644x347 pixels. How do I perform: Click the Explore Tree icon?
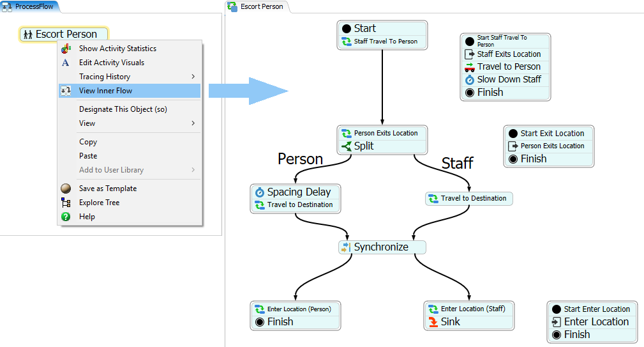tap(65, 203)
